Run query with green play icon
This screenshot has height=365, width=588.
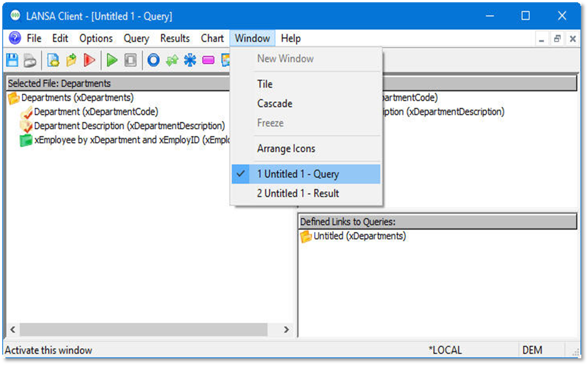pos(112,60)
